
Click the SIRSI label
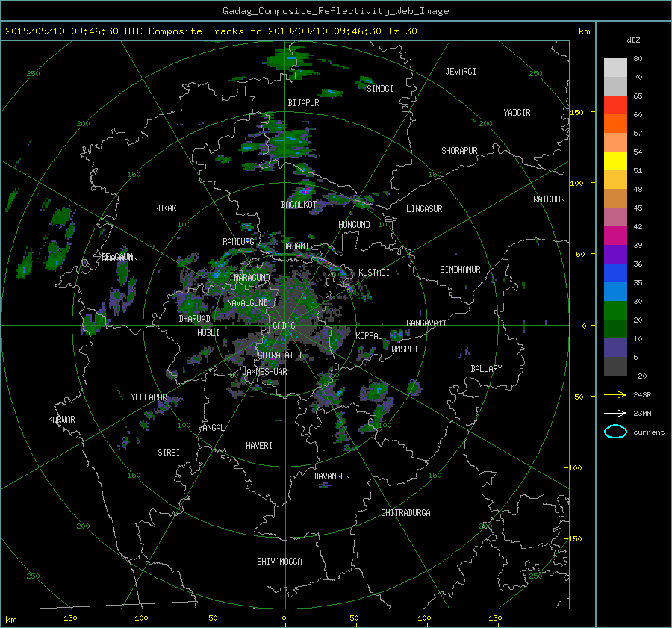pos(169,453)
